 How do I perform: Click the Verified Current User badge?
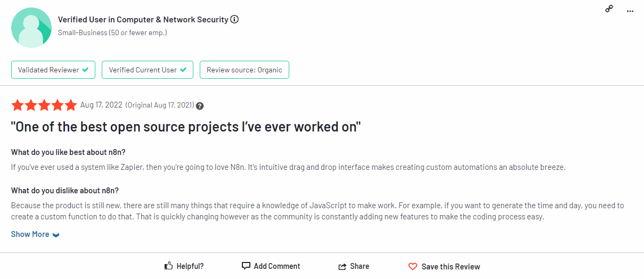148,70
